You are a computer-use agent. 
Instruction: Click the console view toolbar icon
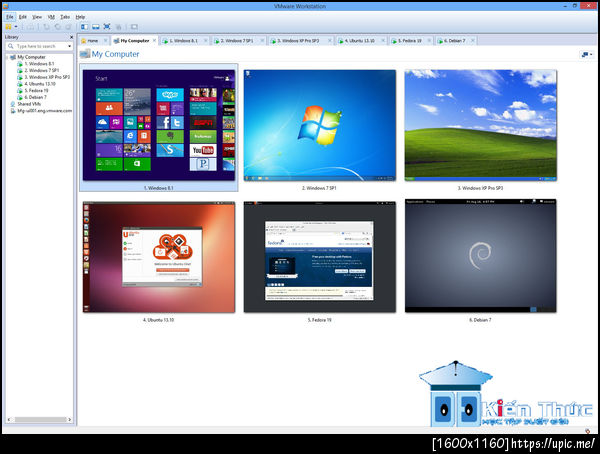pos(134,27)
